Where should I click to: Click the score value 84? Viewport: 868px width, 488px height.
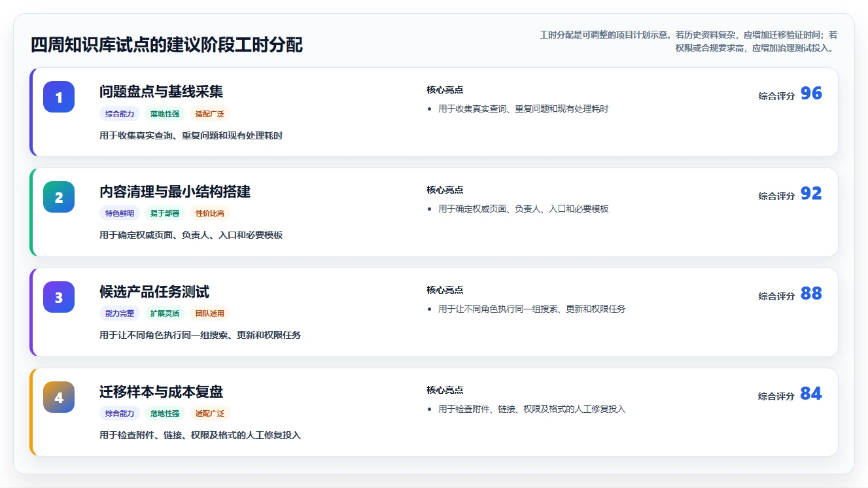tap(811, 394)
